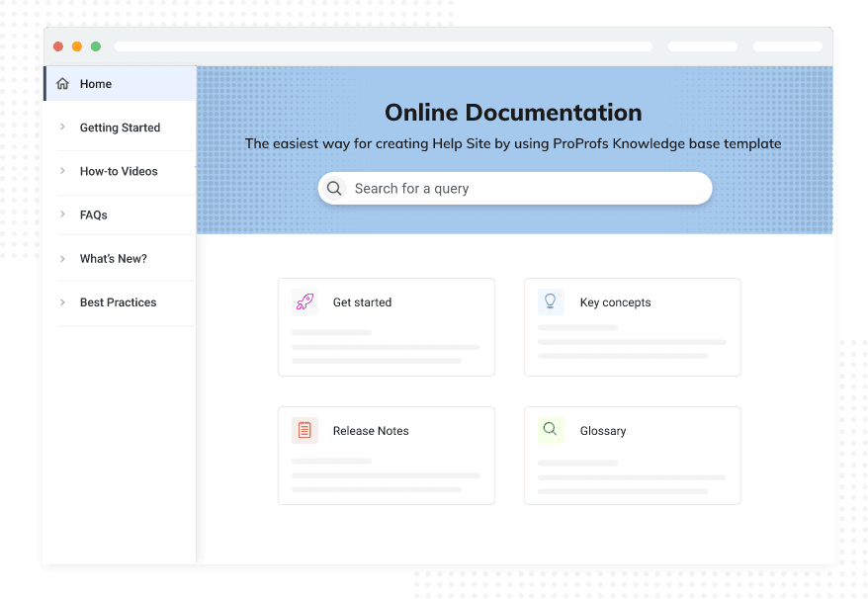868x599 pixels.
Task: Click the Search for a query field
Action: click(x=524, y=189)
